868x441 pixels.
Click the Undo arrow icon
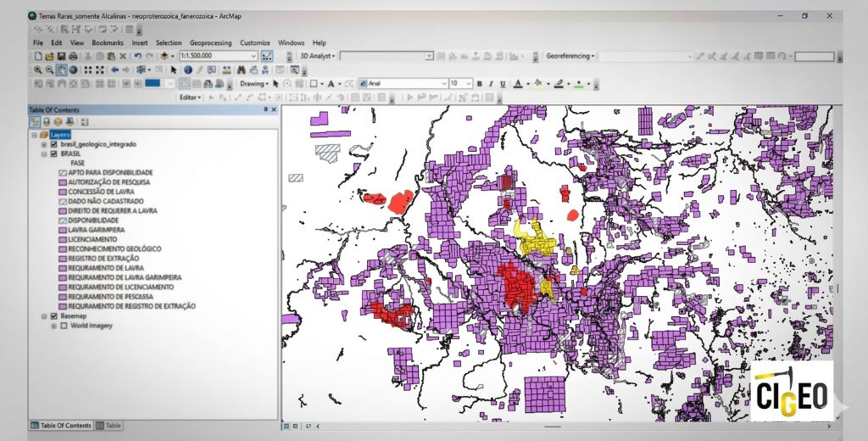[x=137, y=56]
